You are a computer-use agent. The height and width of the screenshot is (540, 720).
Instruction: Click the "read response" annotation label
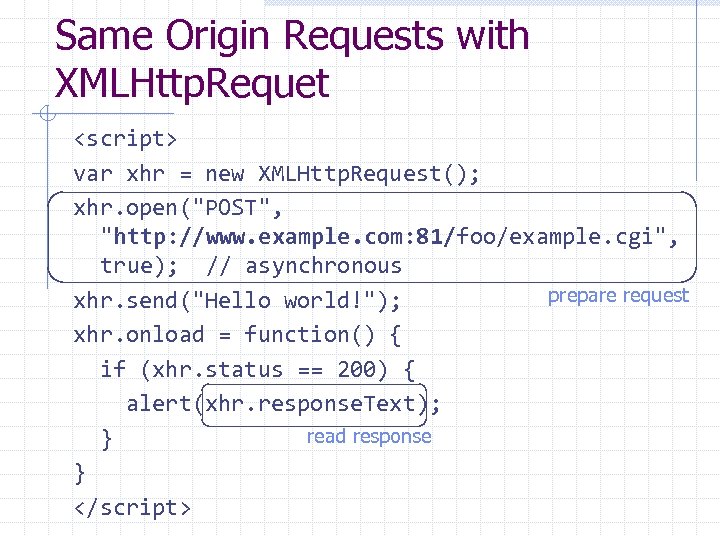(369, 437)
